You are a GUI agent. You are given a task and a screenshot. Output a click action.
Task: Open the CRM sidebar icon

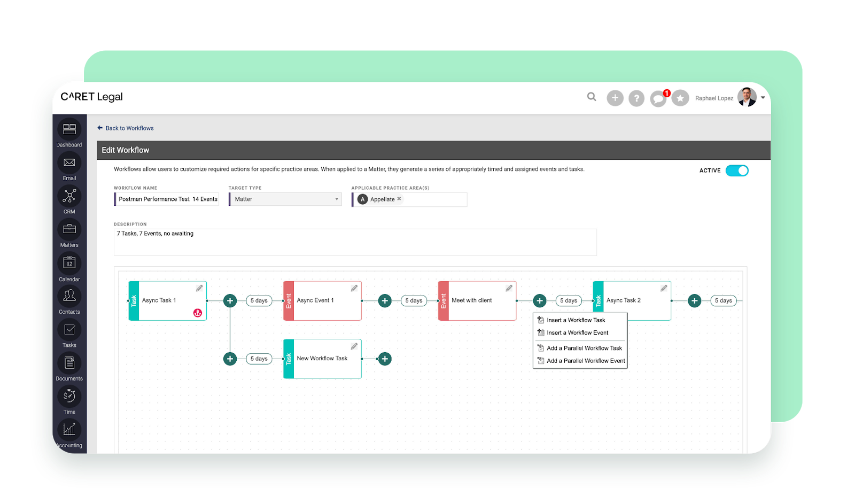pos(69,196)
